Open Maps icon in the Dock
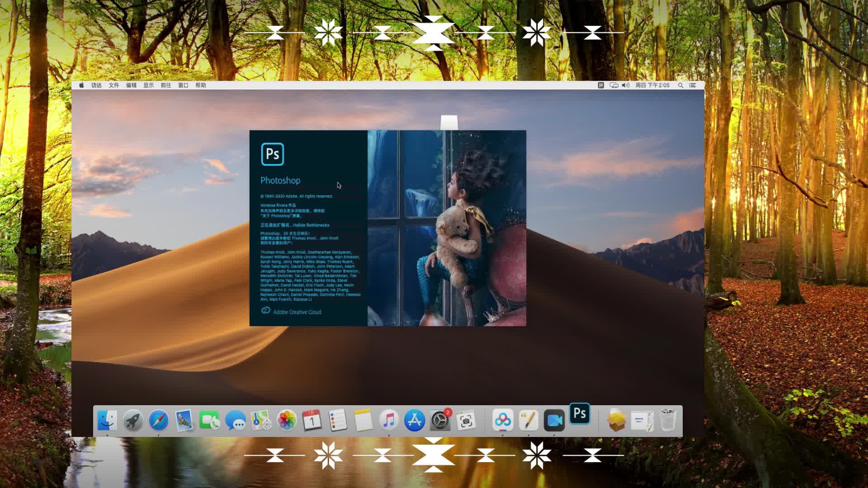 (261, 421)
